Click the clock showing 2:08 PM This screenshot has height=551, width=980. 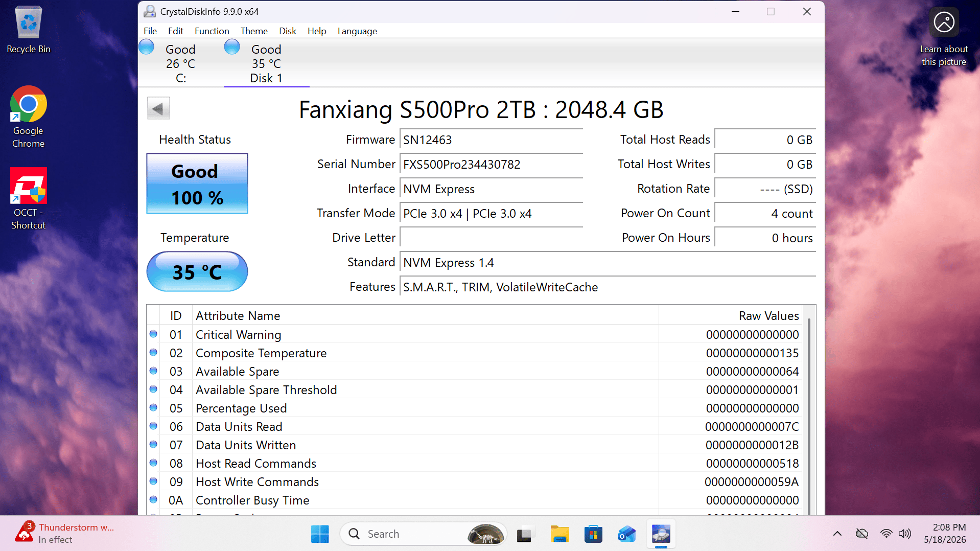tap(945, 533)
